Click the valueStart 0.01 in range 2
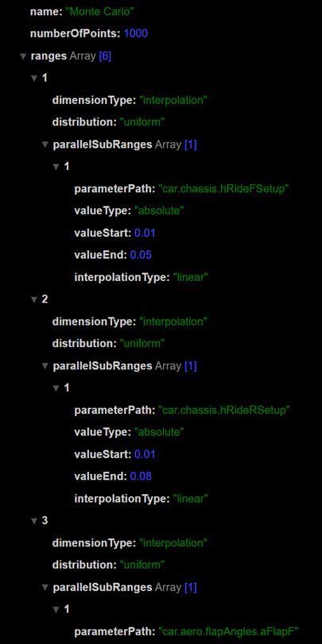 click(145, 454)
